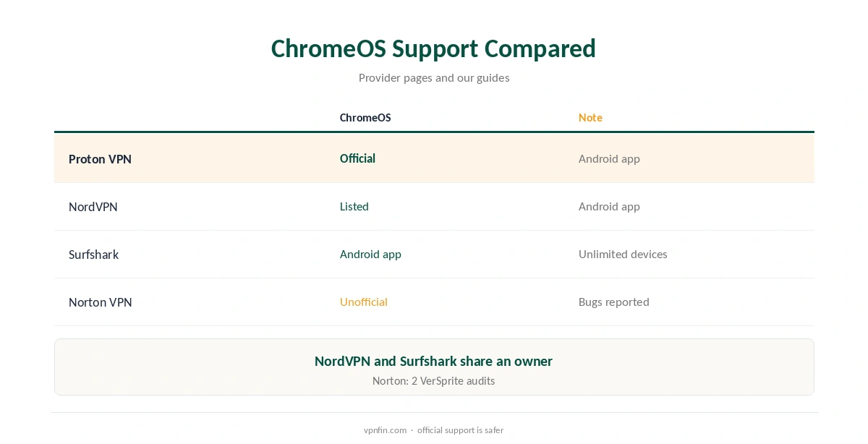
Task: Click the footer text 'vpnfin.com · official support is safer'
Action: 434,430
